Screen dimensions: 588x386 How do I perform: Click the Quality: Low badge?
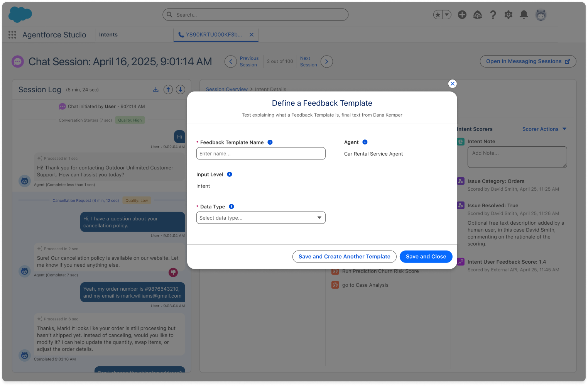[137, 200]
